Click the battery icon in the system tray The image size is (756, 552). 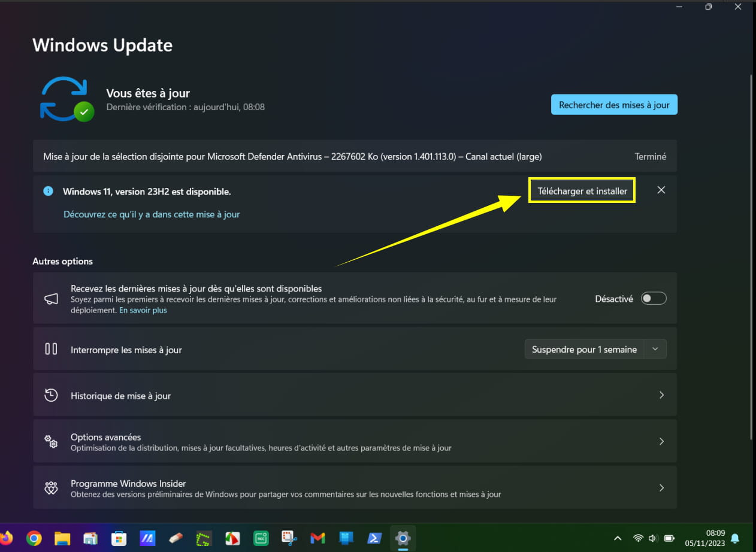click(x=670, y=538)
